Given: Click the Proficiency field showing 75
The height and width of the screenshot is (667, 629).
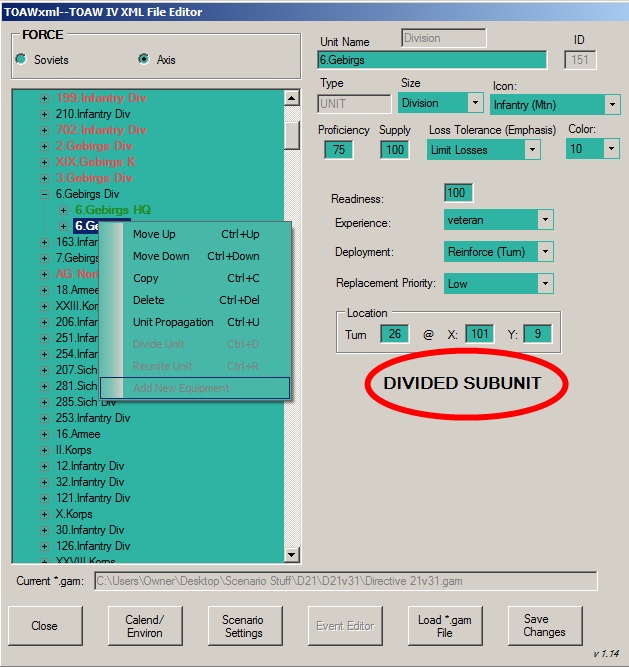Looking at the screenshot, I should tap(339, 150).
